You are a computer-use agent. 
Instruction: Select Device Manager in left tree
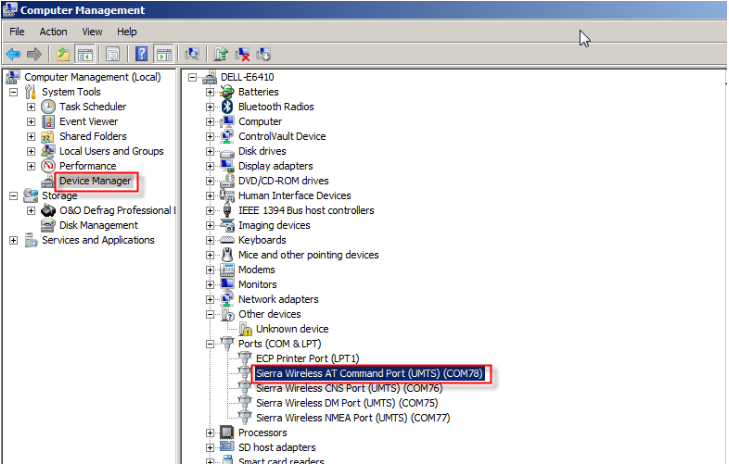(x=95, y=181)
